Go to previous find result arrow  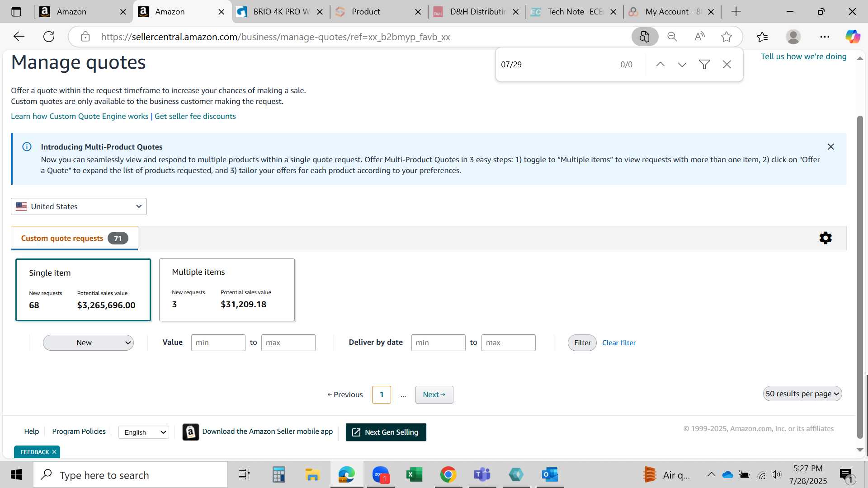click(x=660, y=65)
